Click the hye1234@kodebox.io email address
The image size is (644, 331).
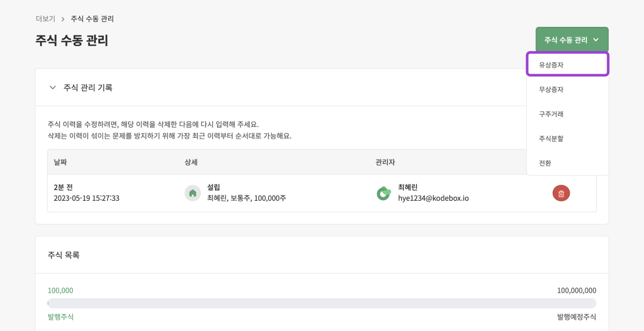(433, 198)
